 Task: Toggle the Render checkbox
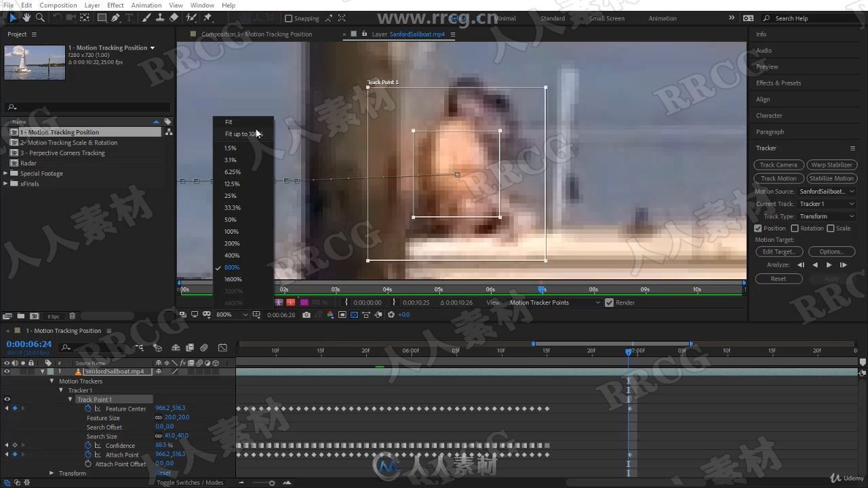(x=609, y=302)
